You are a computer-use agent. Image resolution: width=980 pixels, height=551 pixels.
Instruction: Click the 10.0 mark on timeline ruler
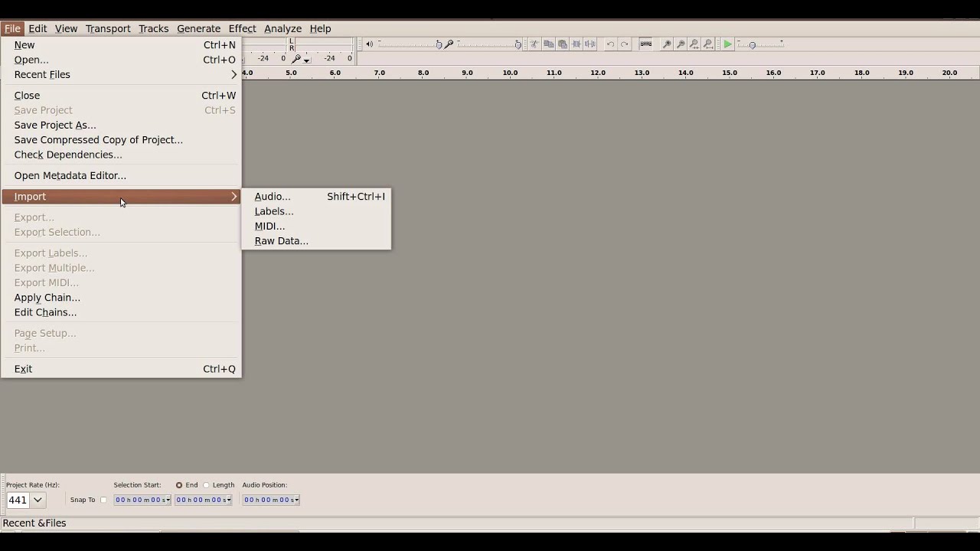pos(510,73)
